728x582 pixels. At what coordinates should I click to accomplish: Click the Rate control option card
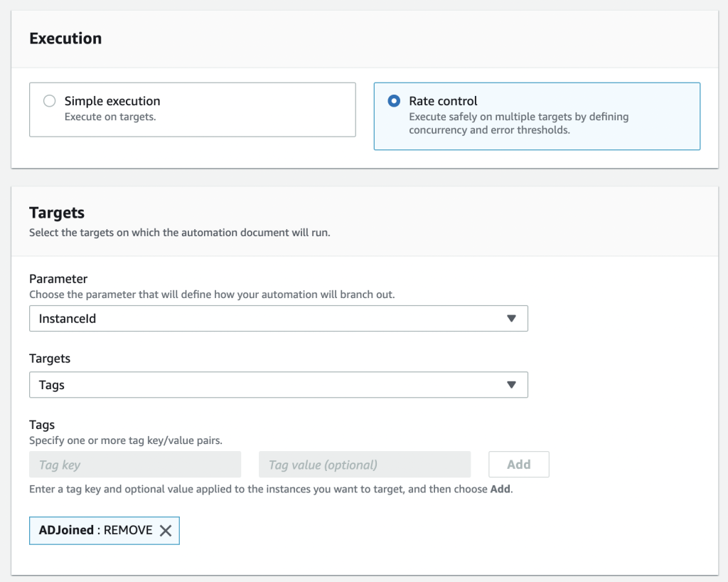[x=537, y=116]
